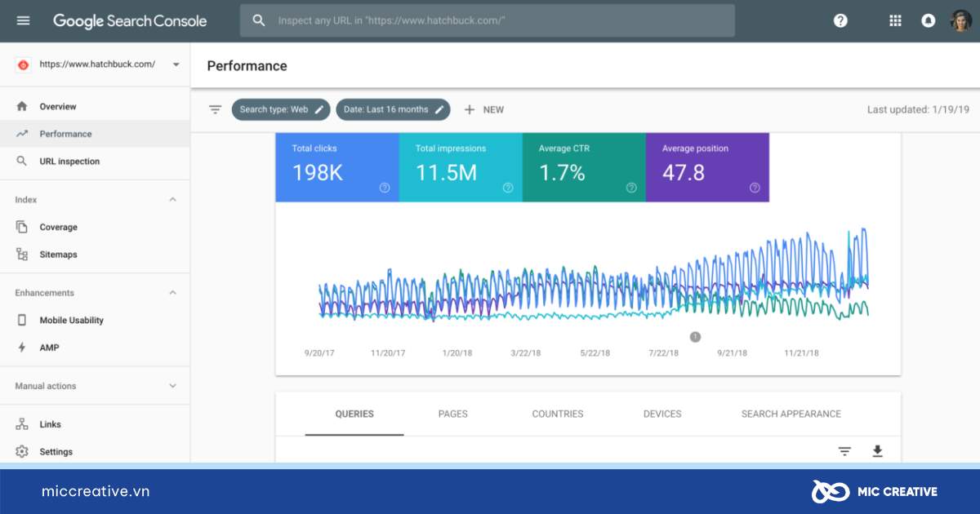Open the notifications bell
This screenshot has width=980, height=514.
pyautogui.click(x=928, y=20)
